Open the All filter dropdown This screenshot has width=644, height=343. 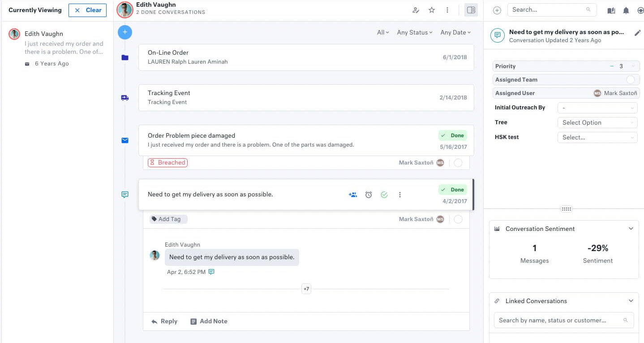pos(383,32)
